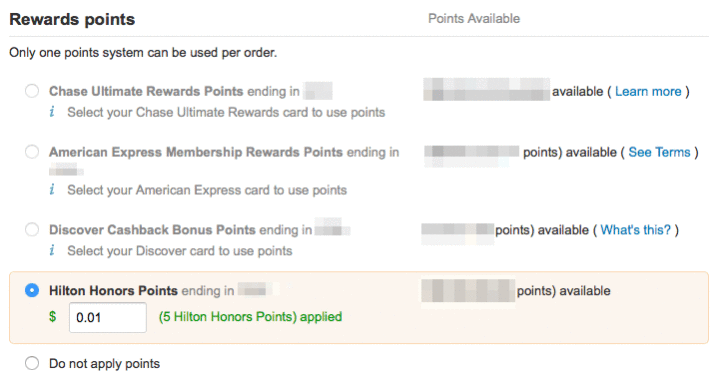Image resolution: width=720 pixels, height=380 pixels.
Task: Click the Hilton dollar amount input field
Action: coord(108,317)
